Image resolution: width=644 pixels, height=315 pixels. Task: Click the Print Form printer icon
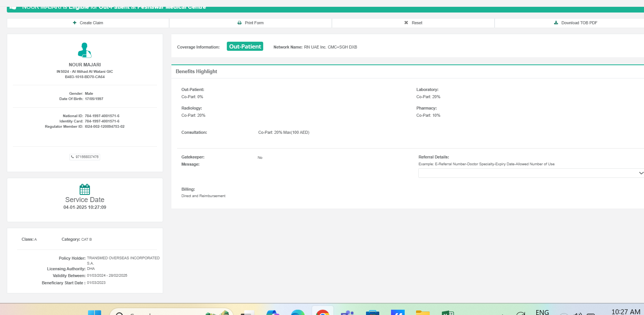tap(239, 23)
